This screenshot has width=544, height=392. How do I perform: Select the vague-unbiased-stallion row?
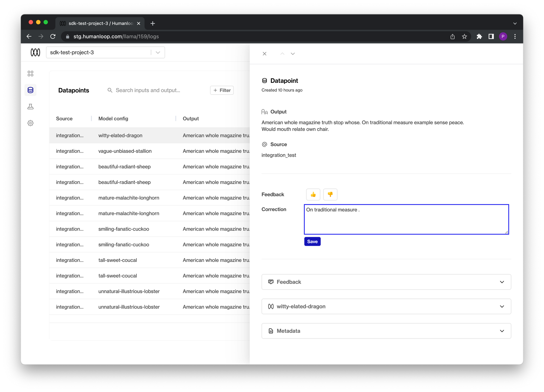(150, 151)
